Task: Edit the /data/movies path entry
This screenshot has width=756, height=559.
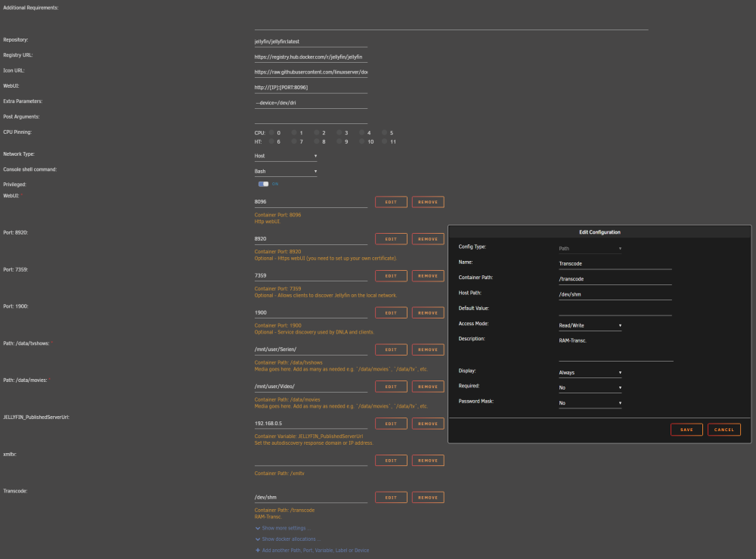Action: tap(391, 387)
